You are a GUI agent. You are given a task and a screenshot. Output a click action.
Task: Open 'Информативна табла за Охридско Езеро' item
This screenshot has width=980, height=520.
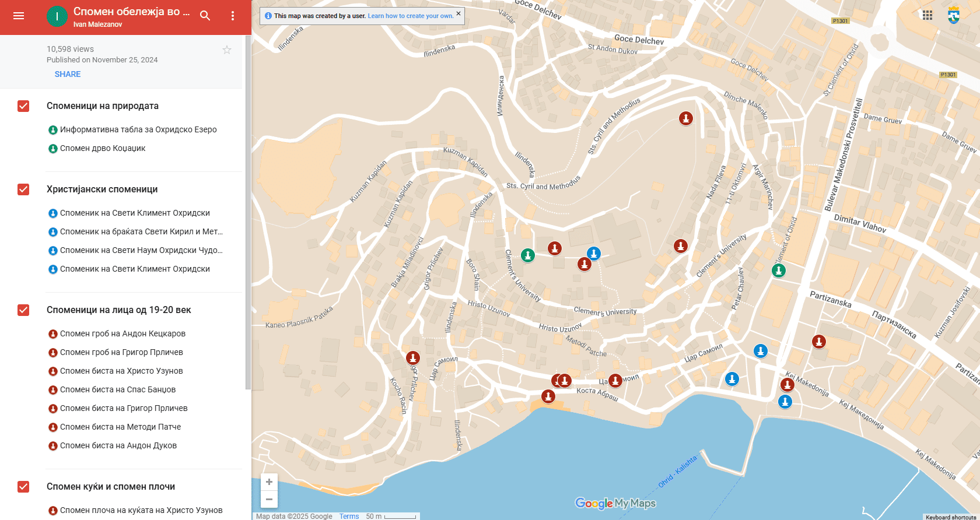pyautogui.click(x=138, y=129)
